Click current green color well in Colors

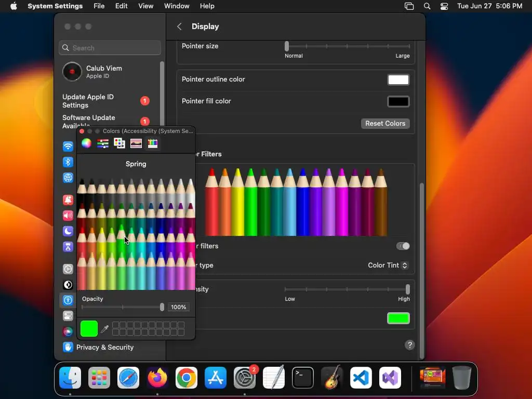(89, 329)
